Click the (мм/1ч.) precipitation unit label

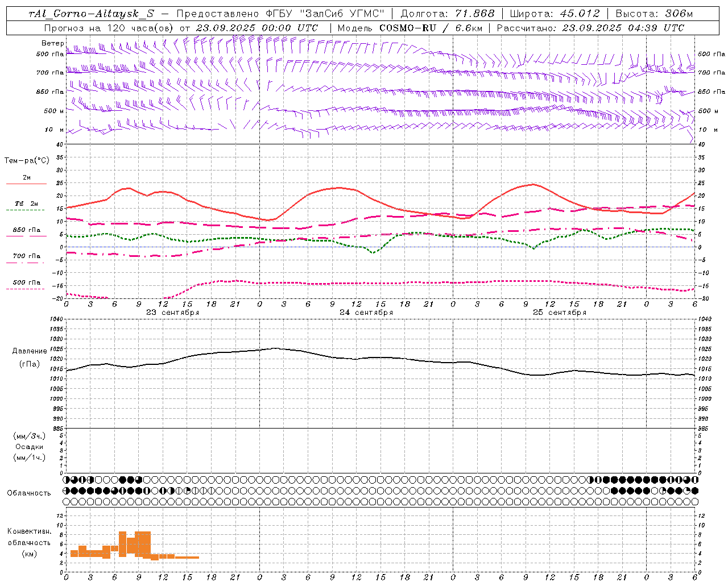pos(29,458)
